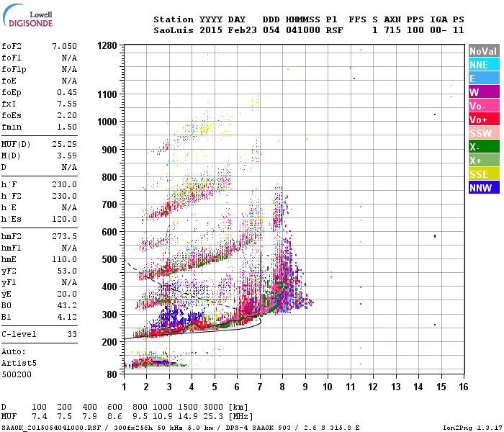This screenshot has height=432, width=504.
Task: Select the NoVal legend swatch
Action: click(x=484, y=51)
